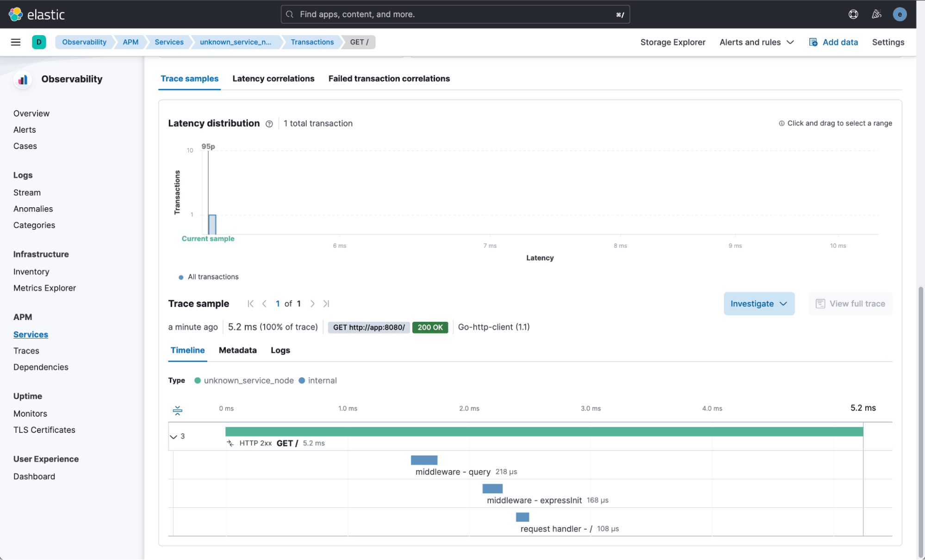Collapse all timeline spans icon

pos(177,410)
